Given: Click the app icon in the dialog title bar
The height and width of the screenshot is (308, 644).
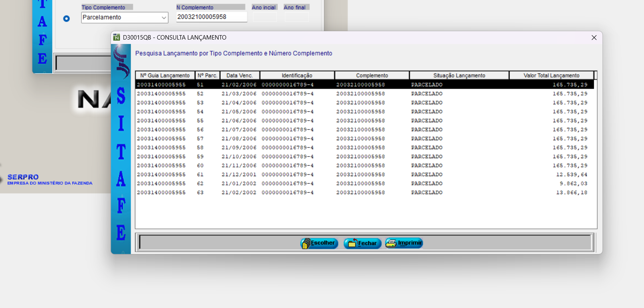Looking at the screenshot, I should [117, 38].
